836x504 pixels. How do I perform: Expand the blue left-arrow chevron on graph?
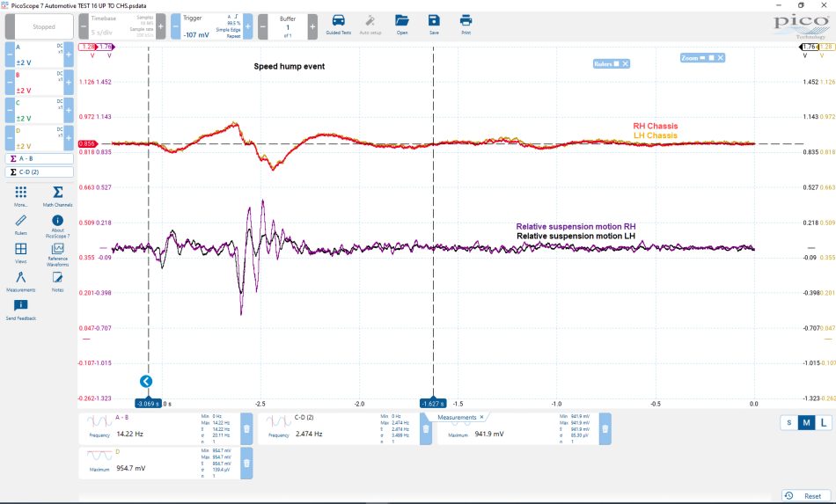[146, 382]
